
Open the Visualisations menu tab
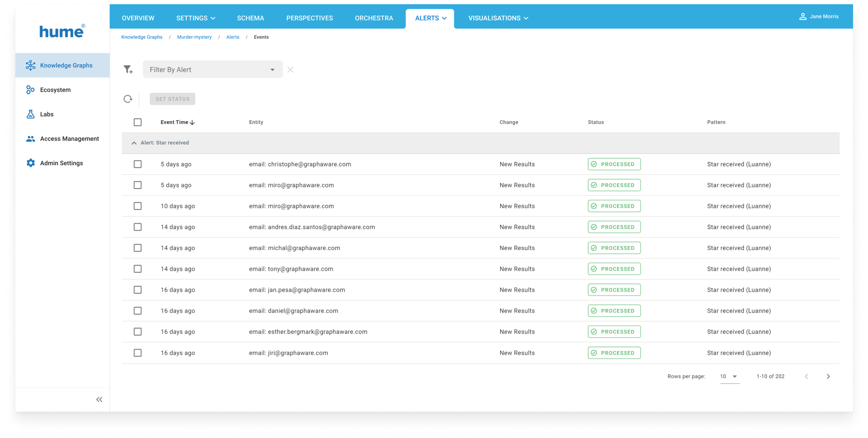[498, 18]
